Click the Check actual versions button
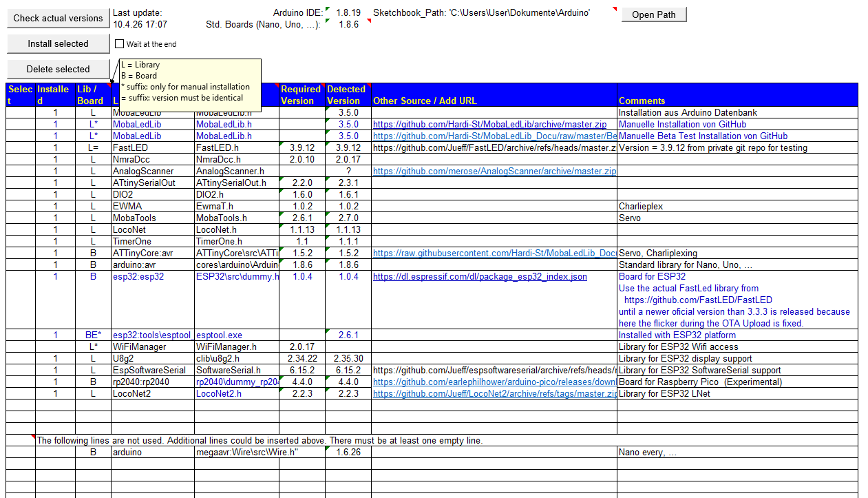 click(58, 19)
